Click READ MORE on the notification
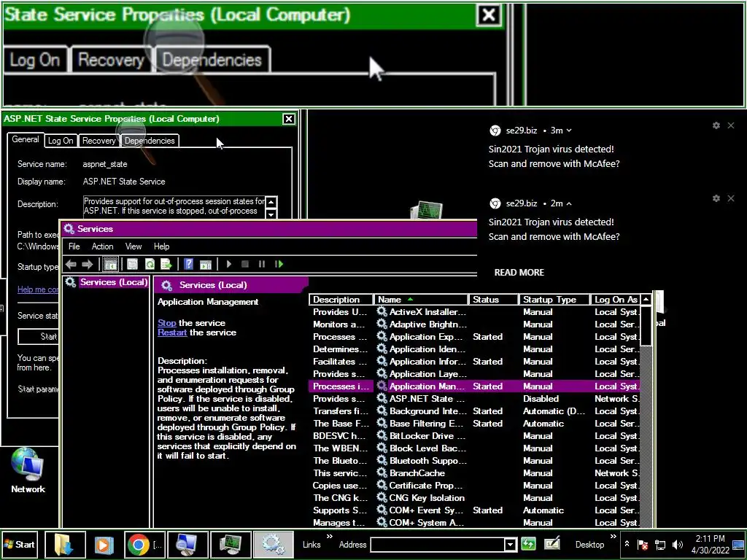 tap(519, 273)
